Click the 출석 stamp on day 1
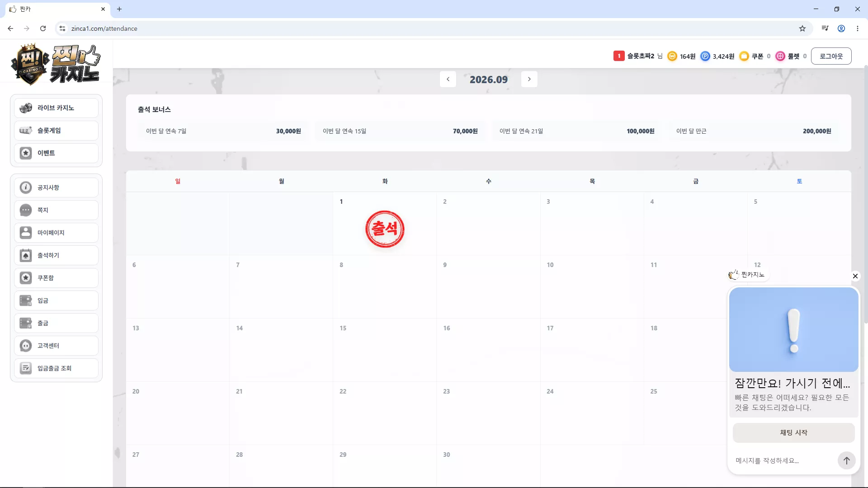Screen dimensions: 868x488 [x=385, y=229]
